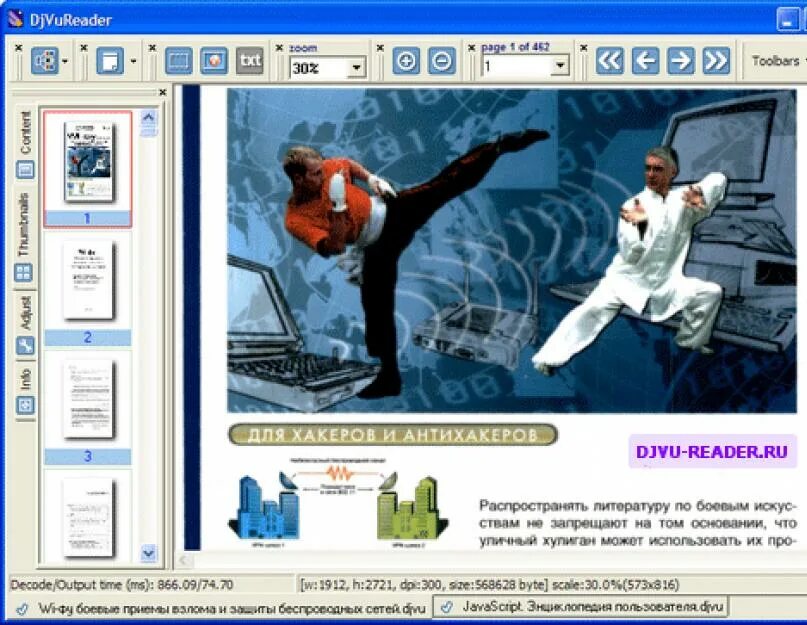Click the DjVuReader title bar icon
Viewport: 807px width, 625px height.
pos(15,19)
